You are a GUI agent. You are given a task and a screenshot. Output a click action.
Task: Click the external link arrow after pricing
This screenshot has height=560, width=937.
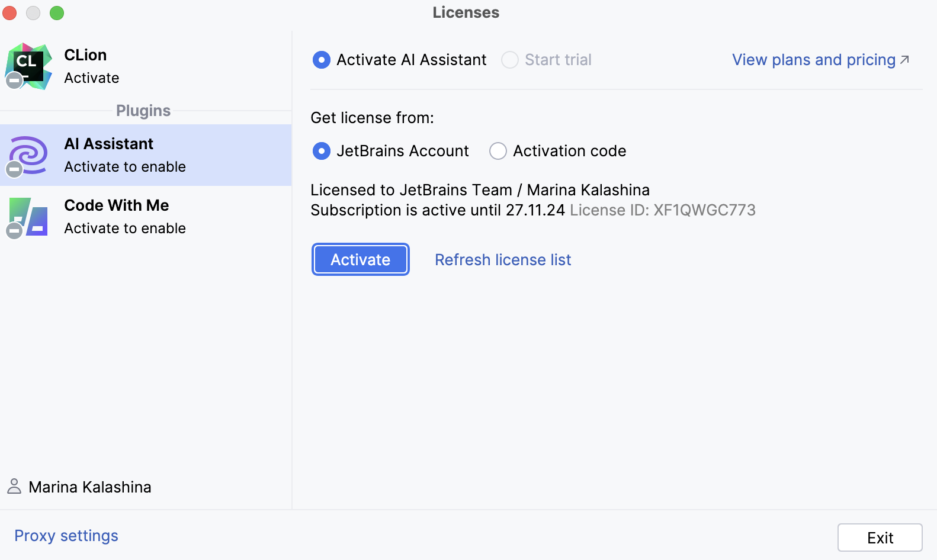pos(904,60)
